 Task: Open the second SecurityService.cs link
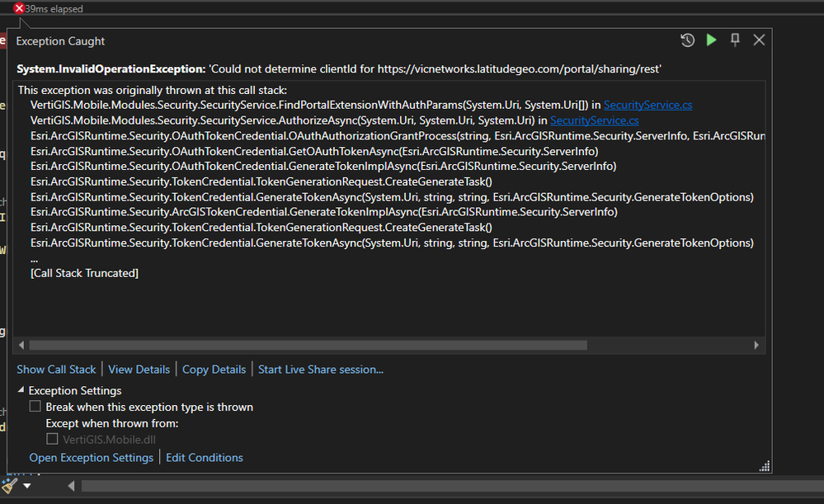[582, 120]
